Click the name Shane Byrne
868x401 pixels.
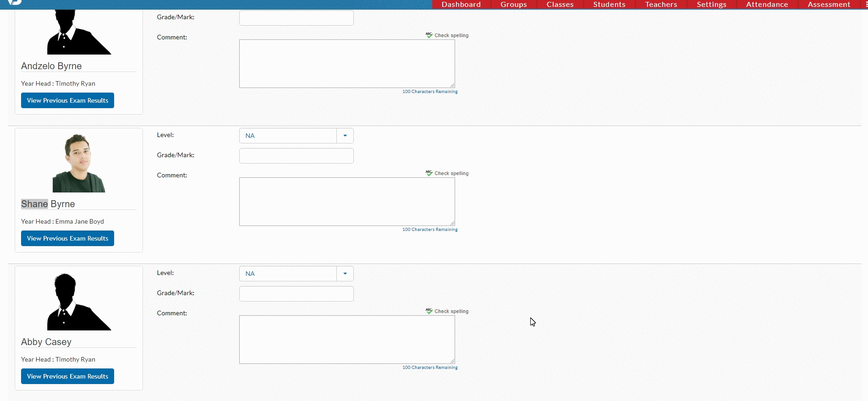[48, 204]
